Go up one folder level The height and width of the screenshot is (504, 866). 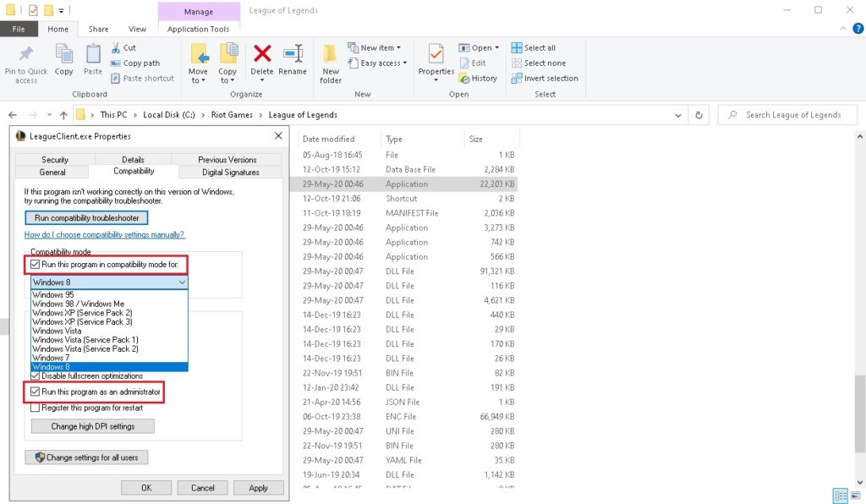coord(63,115)
